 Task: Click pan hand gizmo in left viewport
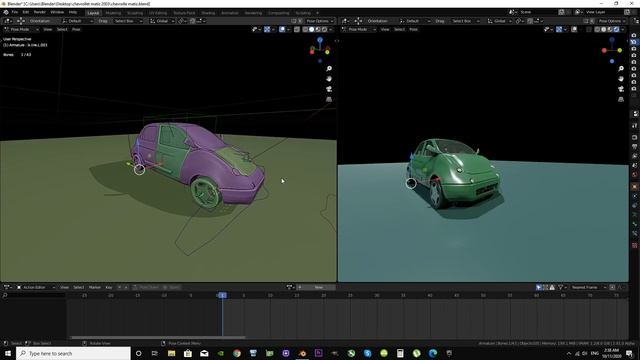[x=329, y=79]
